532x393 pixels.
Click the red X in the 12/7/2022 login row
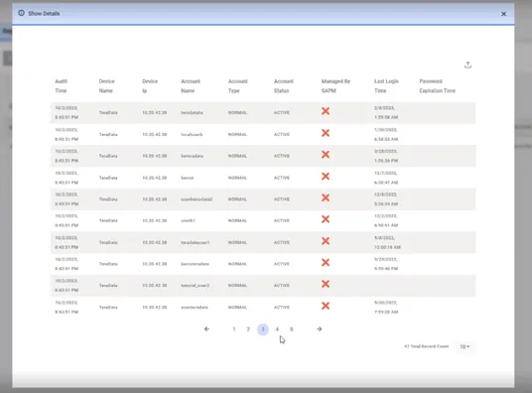[x=326, y=177]
